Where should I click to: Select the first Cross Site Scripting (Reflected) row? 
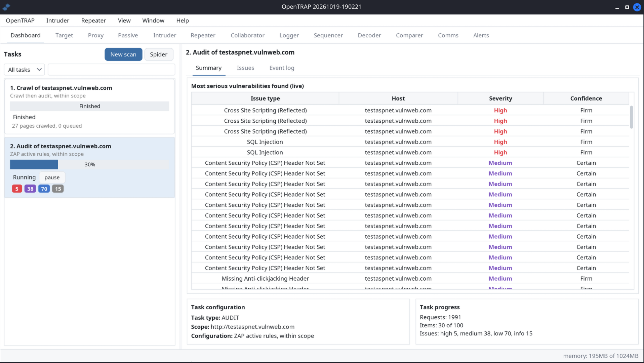pos(410,110)
